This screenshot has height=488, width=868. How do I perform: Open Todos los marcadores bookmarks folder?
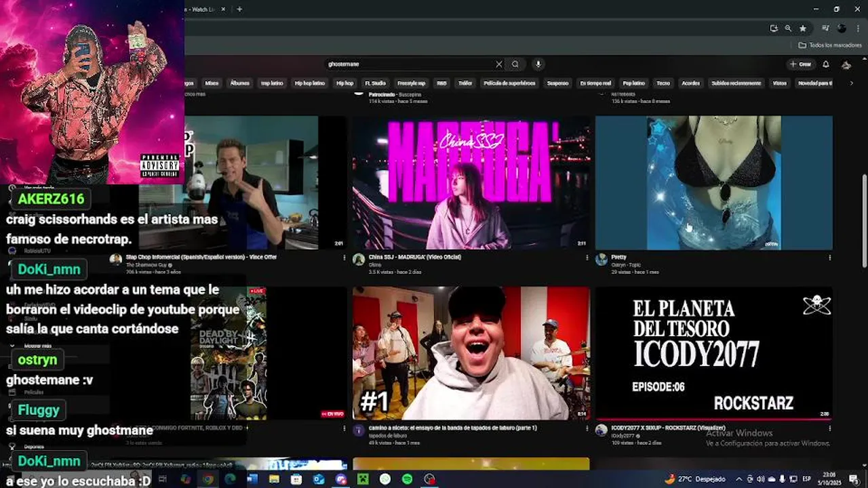(x=830, y=45)
